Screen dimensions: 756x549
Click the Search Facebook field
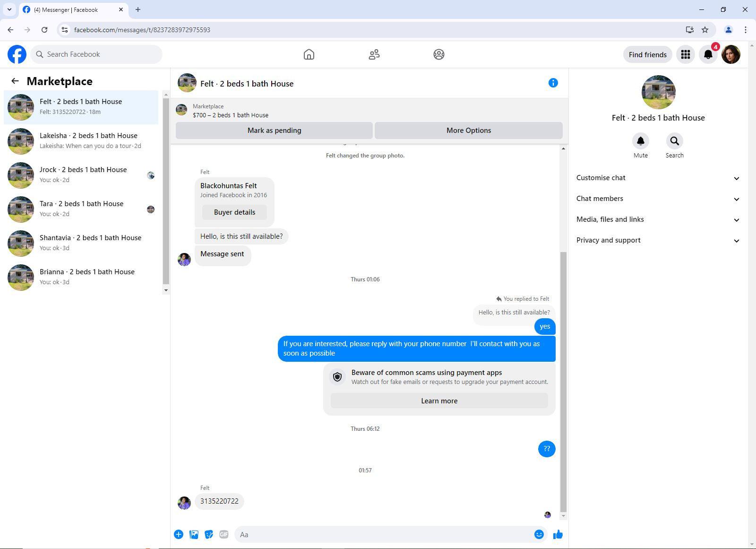point(96,54)
